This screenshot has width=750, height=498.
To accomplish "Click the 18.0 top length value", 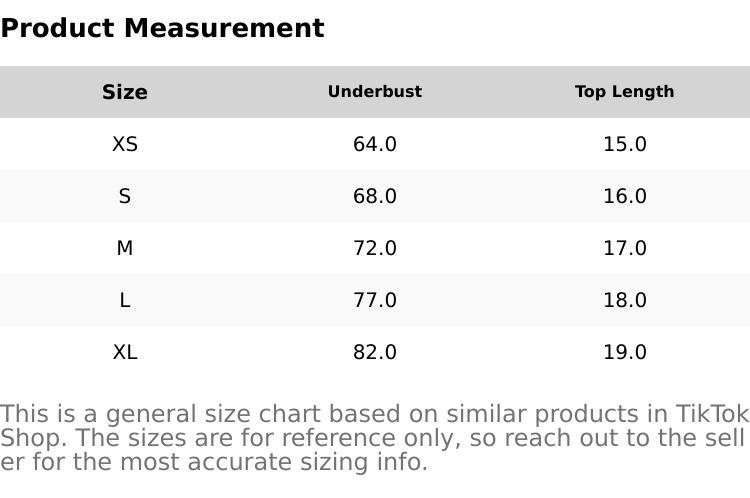I will tap(624, 300).
